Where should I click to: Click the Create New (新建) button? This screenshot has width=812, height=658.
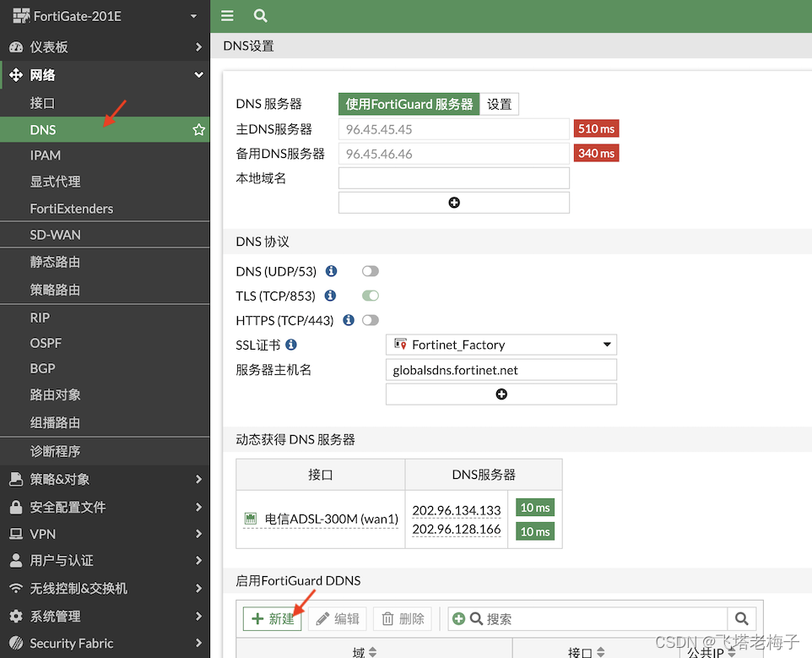point(273,618)
